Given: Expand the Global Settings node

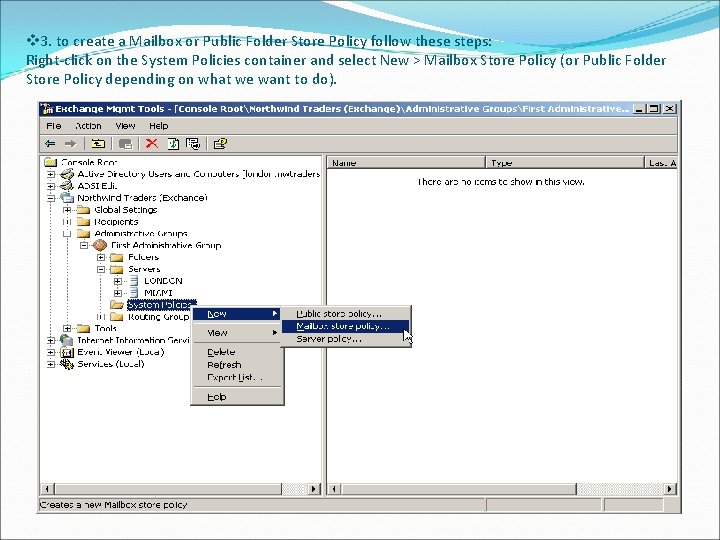Looking at the screenshot, I should pyautogui.click(x=68, y=210).
